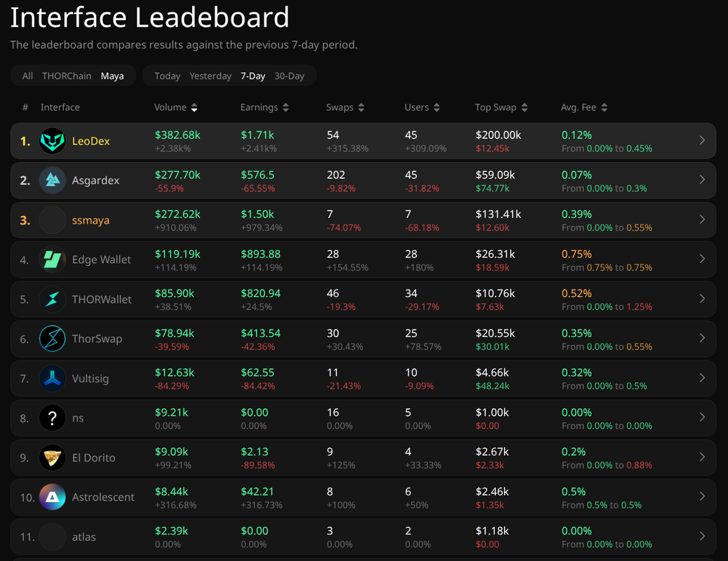Screen dimensions: 728x561
Task: Sort by Earnings using its sort arrows
Action: [285, 108]
